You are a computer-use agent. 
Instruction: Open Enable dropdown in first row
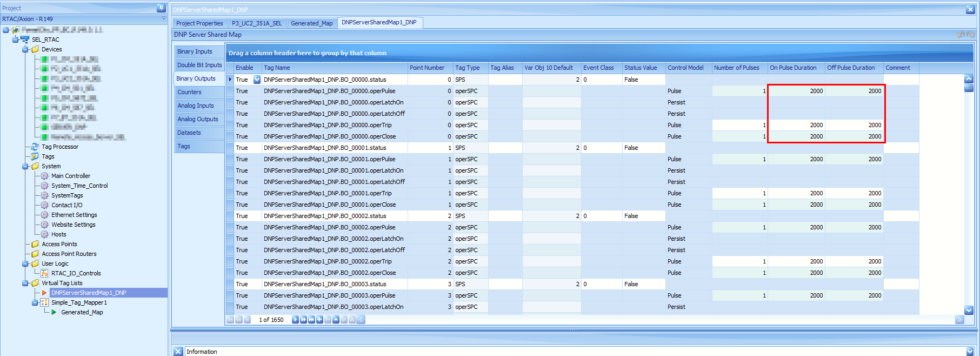257,80
